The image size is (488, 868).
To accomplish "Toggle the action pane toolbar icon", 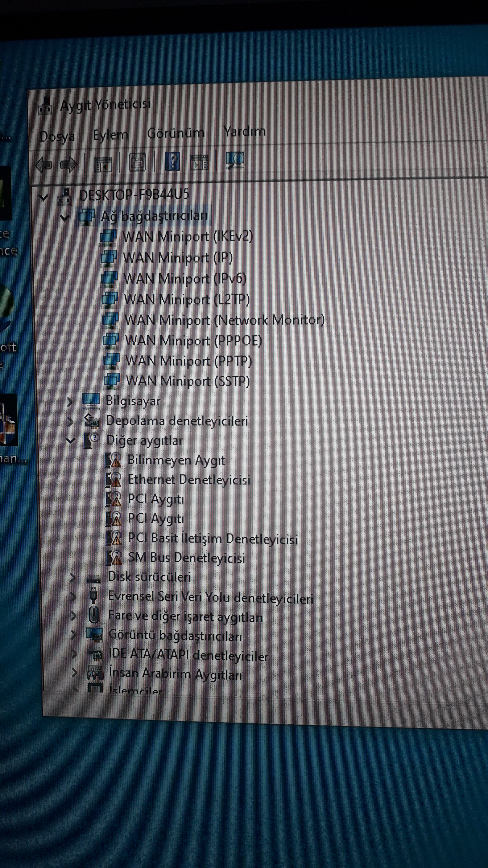I will (x=199, y=162).
